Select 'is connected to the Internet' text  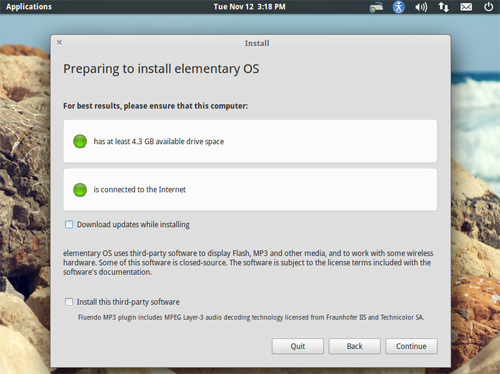(x=139, y=190)
